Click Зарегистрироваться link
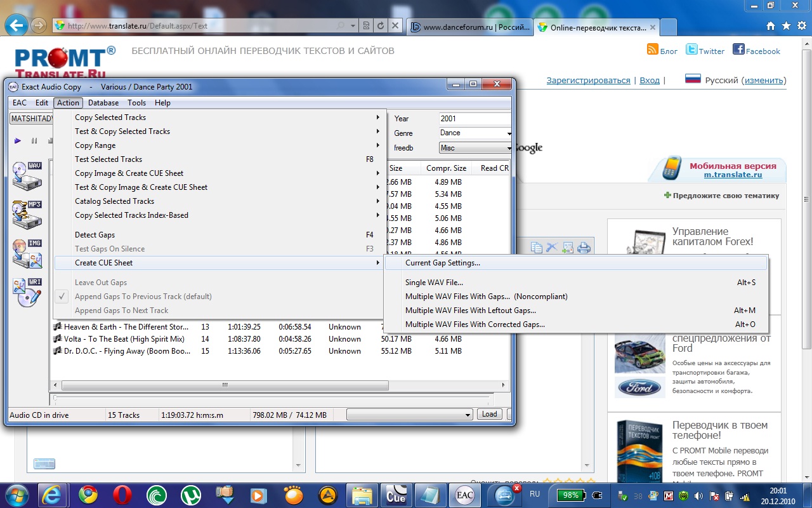The height and width of the screenshot is (508, 812). 589,81
